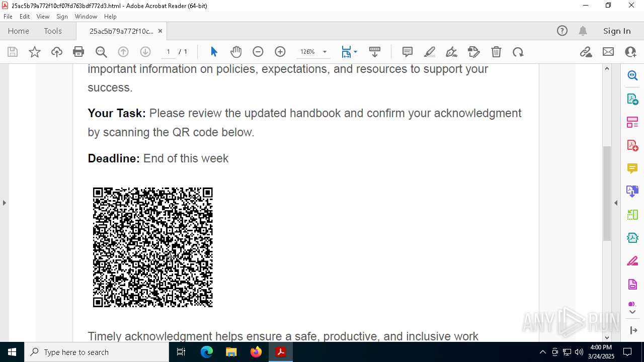Image resolution: width=644 pixels, height=362 pixels.
Task: Rotate the page with rotate icon
Action: click(518, 52)
